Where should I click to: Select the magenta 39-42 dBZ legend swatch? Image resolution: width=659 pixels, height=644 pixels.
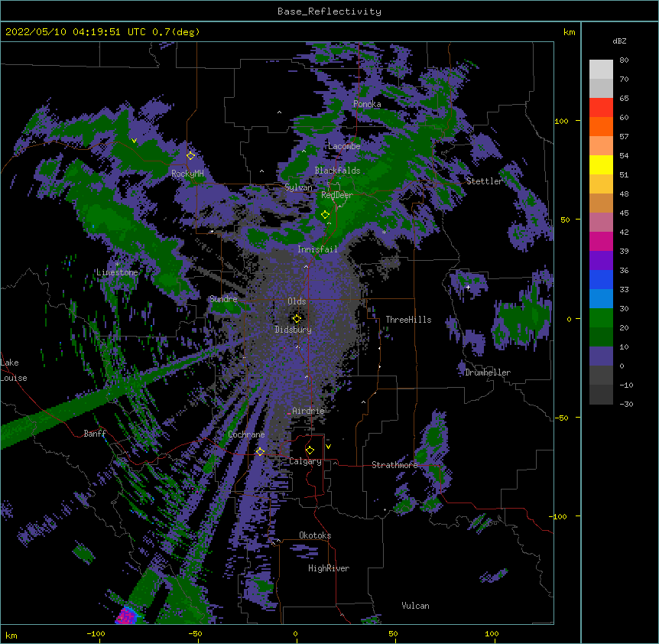(x=601, y=241)
